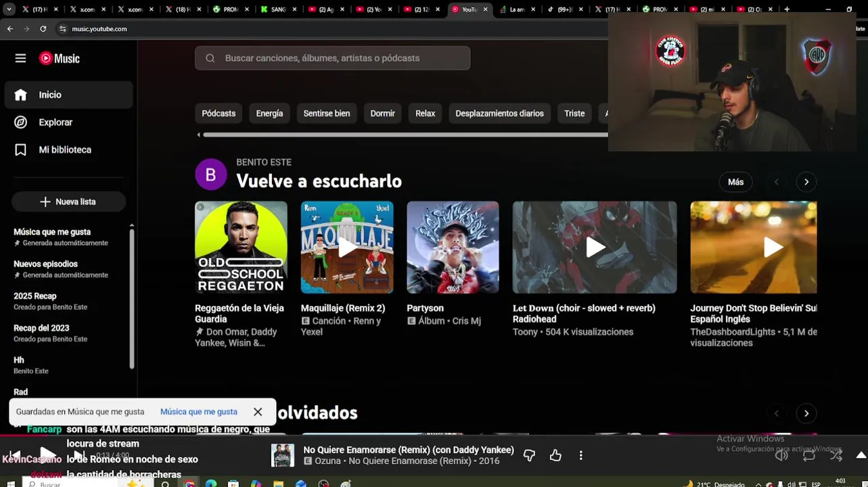The image size is (868, 487).
Task: Click the Más button for Vuelve a escucharlo
Action: pos(735,182)
